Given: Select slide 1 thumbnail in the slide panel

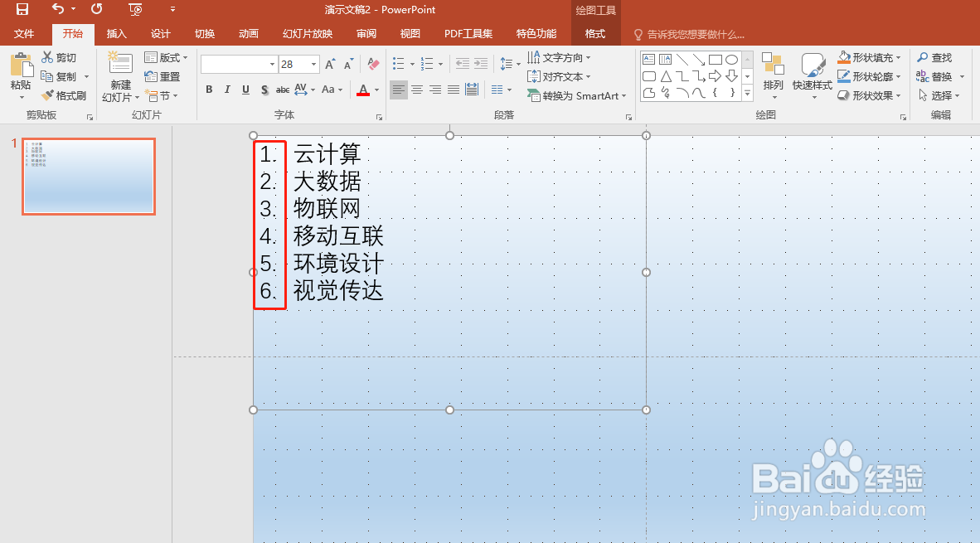Looking at the screenshot, I should tap(88, 176).
